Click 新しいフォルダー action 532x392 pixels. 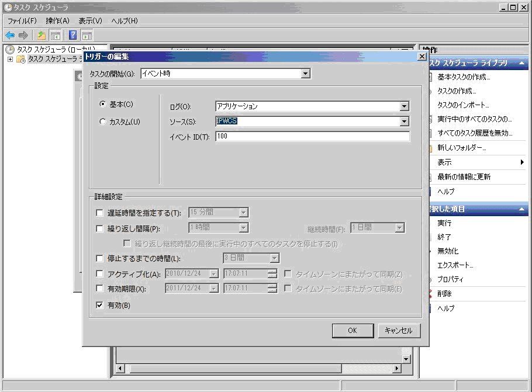[x=462, y=148]
